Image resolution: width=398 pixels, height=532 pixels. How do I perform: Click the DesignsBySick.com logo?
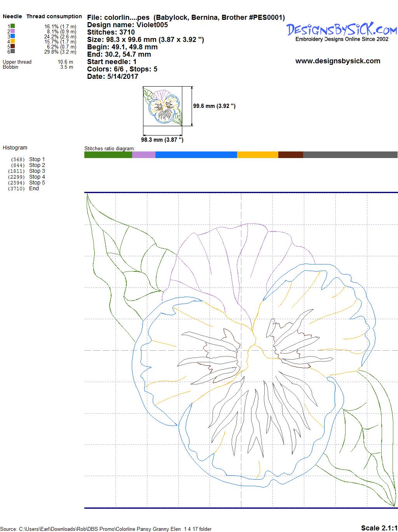tap(342, 30)
